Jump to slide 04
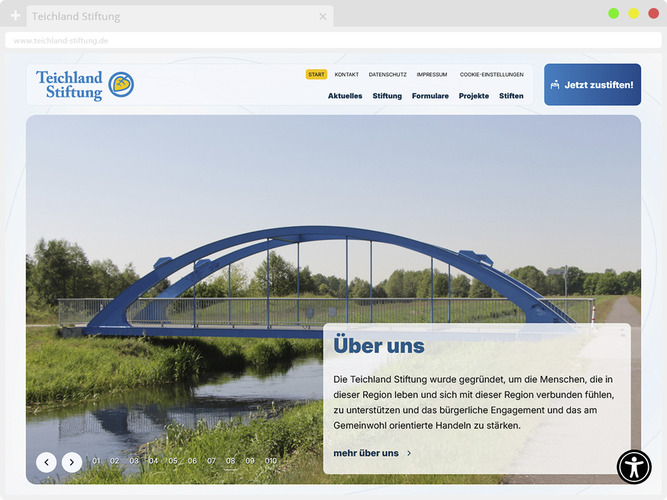This screenshot has height=500, width=667. [153, 461]
